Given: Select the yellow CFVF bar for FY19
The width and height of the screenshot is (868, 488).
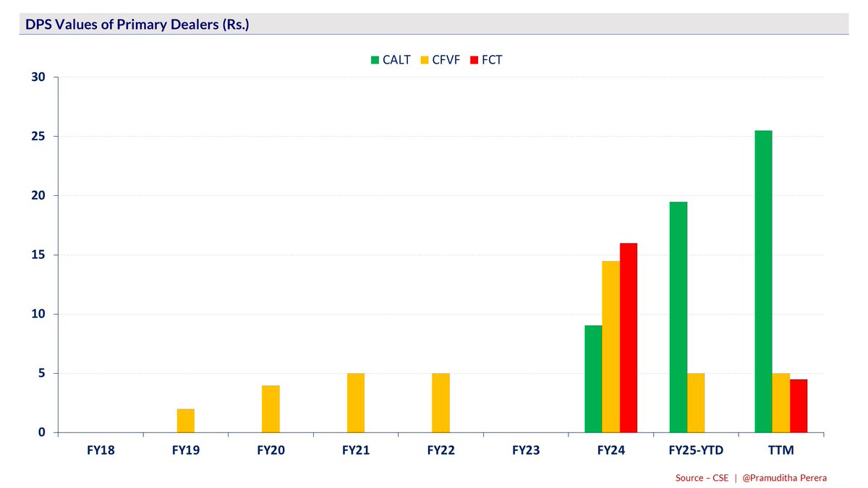Looking at the screenshot, I should click(186, 421).
